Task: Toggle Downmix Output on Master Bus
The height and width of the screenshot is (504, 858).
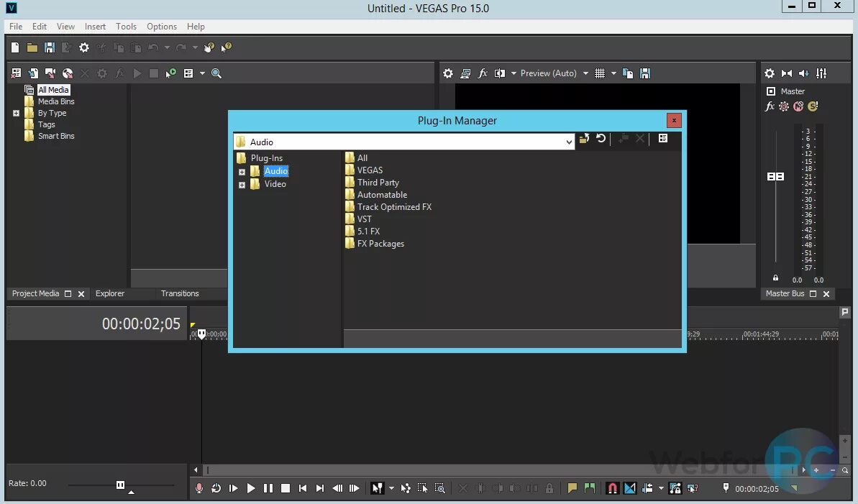Action: point(787,73)
